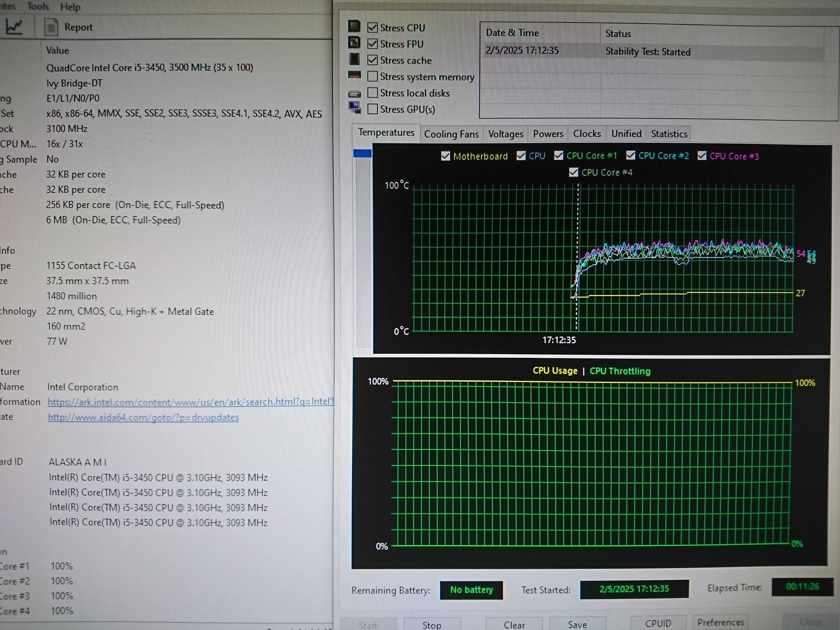This screenshot has height=630, width=840.
Task: Enable Stress local disks checkbox
Action: pos(373,93)
